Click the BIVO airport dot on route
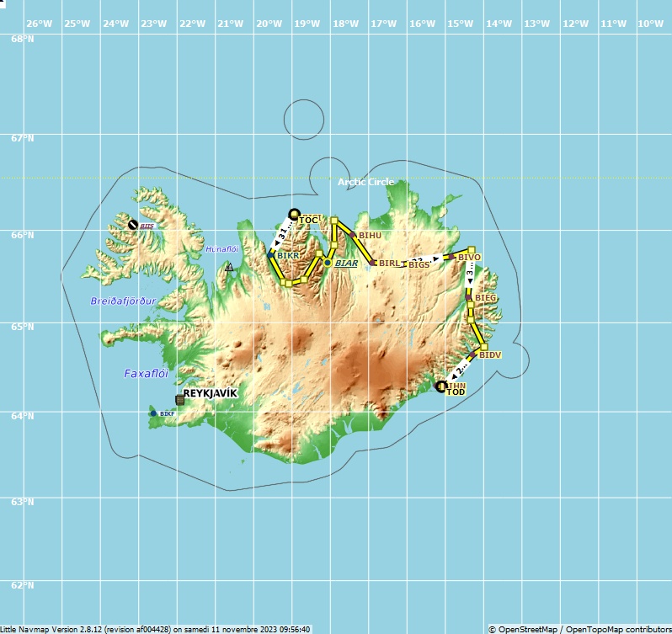672x634 pixels. click(x=451, y=257)
